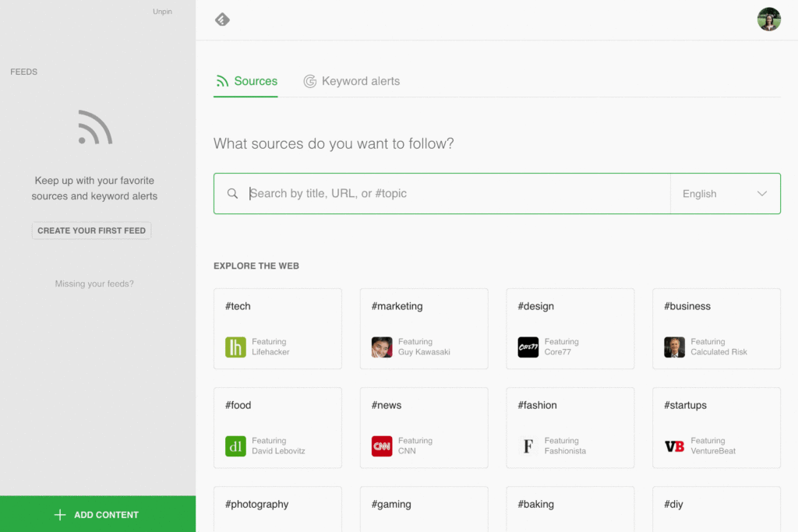This screenshot has height=532, width=798.
Task: Click the RSS icon on Sources tab
Action: pos(222,81)
